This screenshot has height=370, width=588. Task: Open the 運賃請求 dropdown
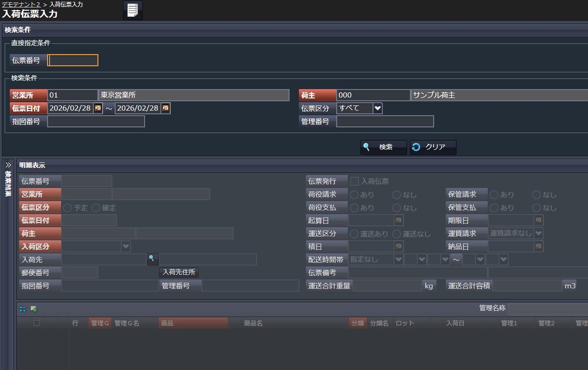(x=539, y=233)
